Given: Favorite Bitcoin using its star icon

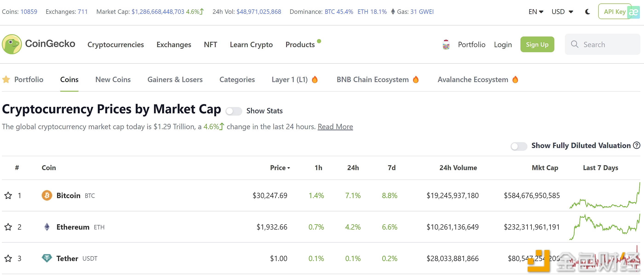Looking at the screenshot, I should point(8,195).
